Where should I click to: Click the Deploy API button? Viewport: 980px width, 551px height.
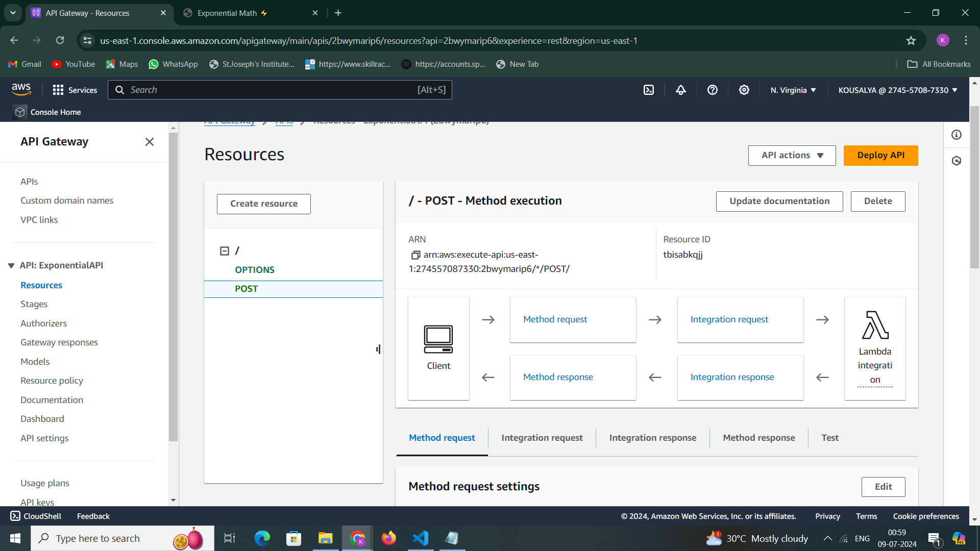(880, 156)
